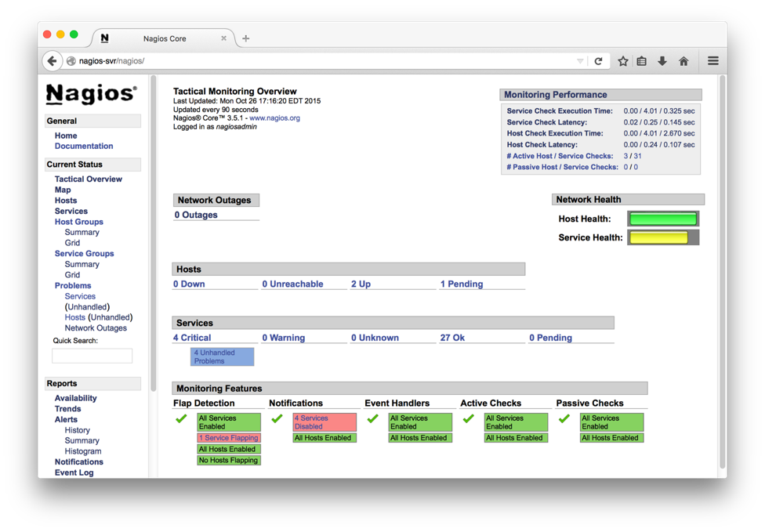Go to browser home page icon
Image resolution: width=765 pixels, height=532 pixels.
tap(683, 61)
